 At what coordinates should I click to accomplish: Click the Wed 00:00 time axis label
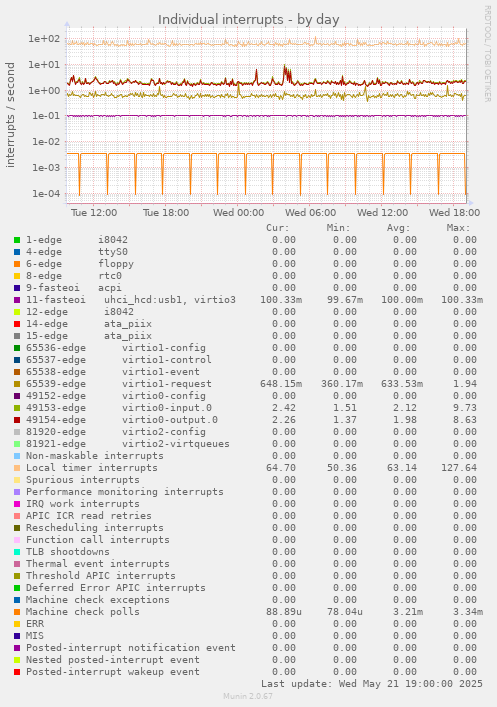point(239,212)
